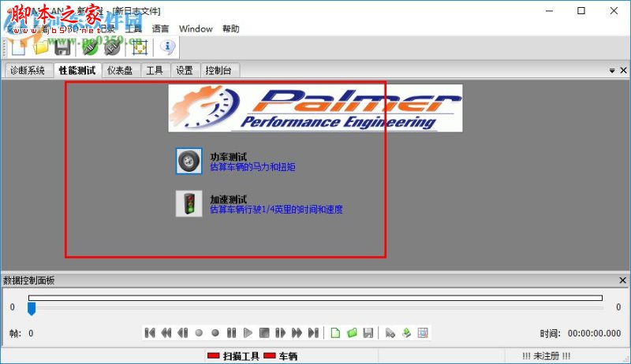Click the 估算车辆行驶1/4英里的时间和速度 link
This screenshot has width=631, height=364.
277,210
